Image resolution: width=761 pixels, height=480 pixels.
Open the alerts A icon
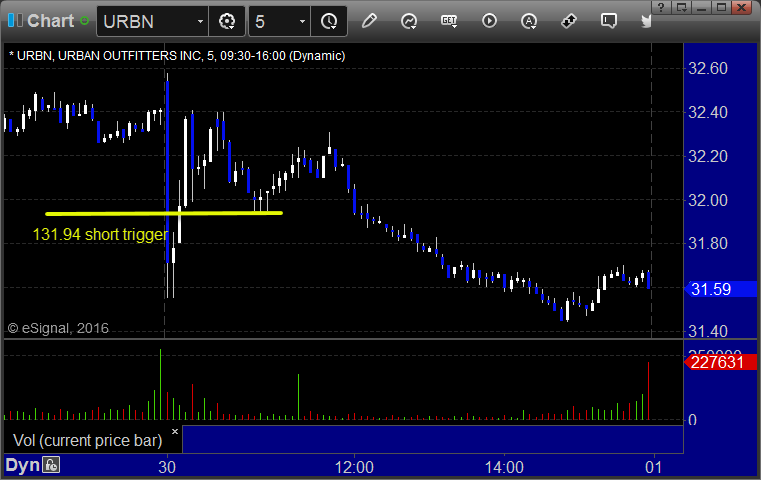[529, 21]
